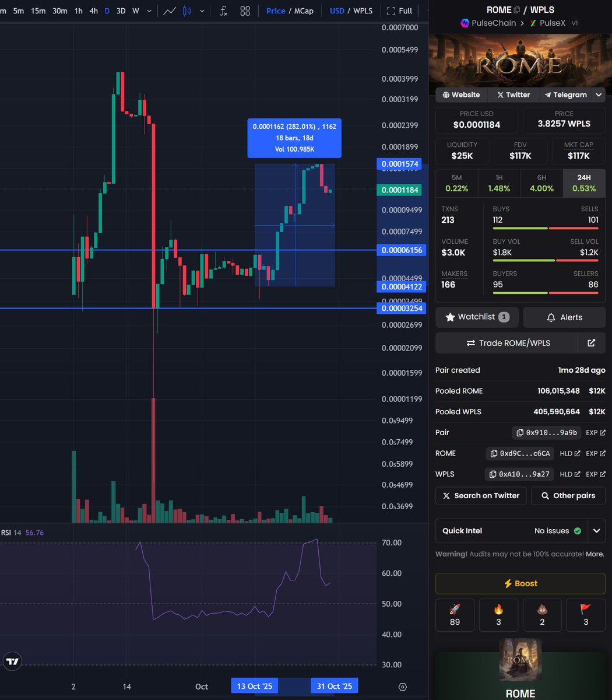Select the 4h chart timeframe
Viewport: 612px width, 700px height.
tap(93, 10)
